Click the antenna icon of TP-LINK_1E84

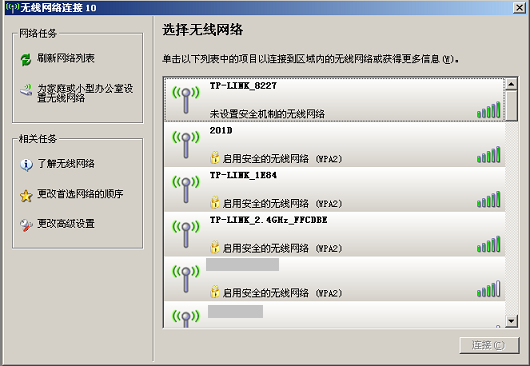[186, 189]
